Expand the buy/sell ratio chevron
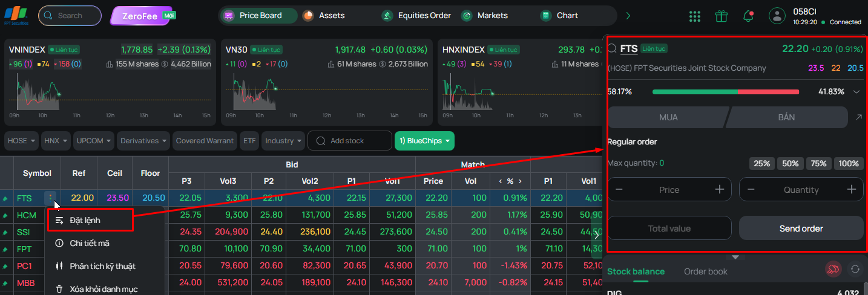 [x=856, y=92]
